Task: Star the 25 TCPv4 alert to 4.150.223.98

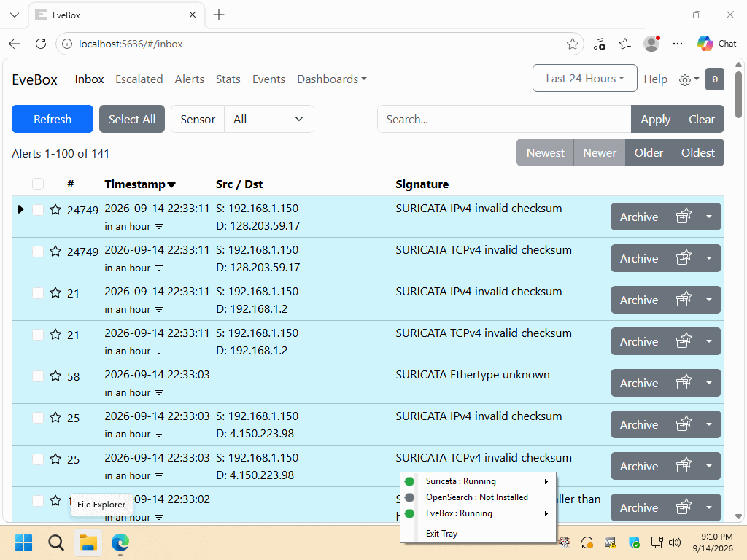Action: point(55,459)
